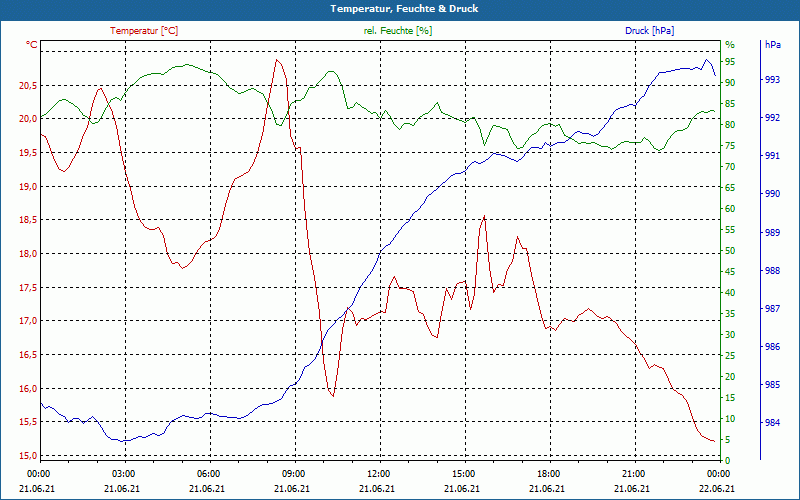Click the "16,0" temperature axis value
This screenshot has height=500, width=800.
[x=28, y=389]
